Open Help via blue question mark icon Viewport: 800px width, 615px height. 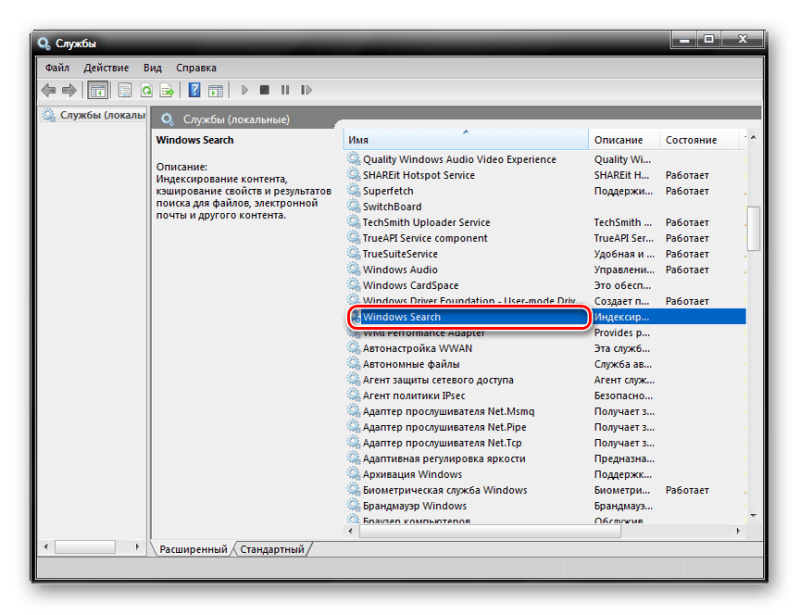(x=194, y=90)
